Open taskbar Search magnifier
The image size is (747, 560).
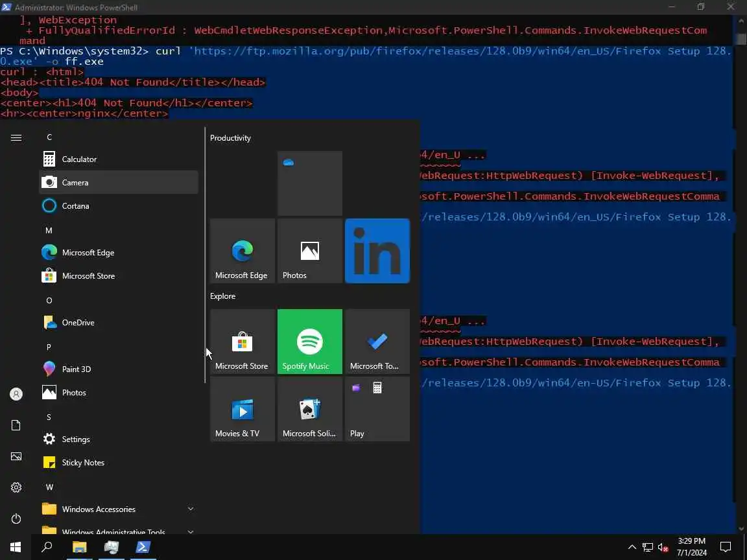[47, 547]
